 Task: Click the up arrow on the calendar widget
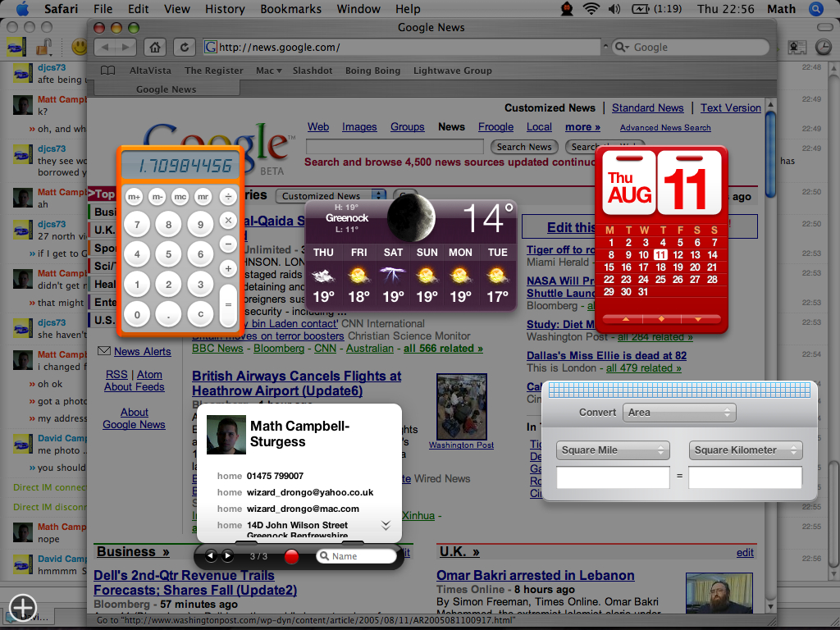coord(625,319)
